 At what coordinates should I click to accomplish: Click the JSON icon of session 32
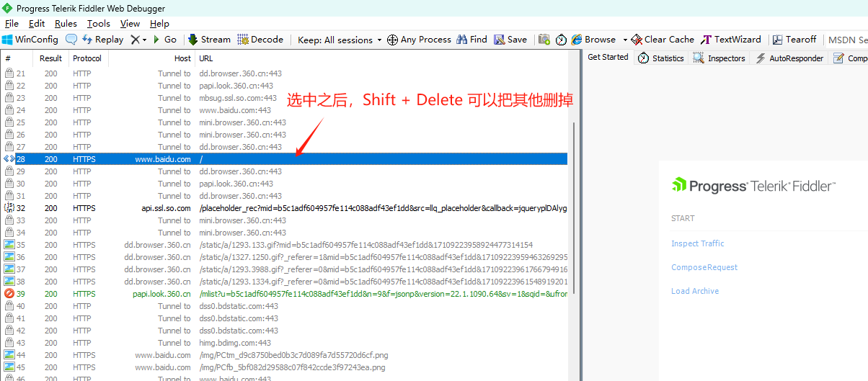(9, 208)
